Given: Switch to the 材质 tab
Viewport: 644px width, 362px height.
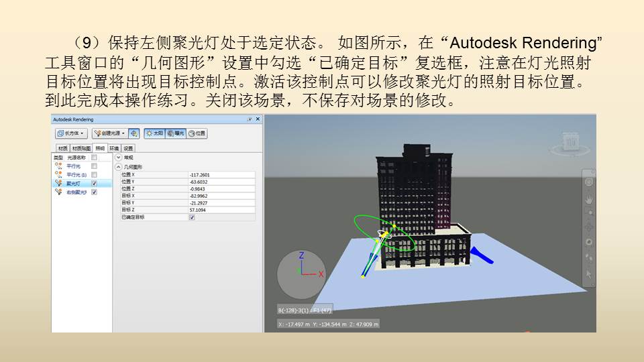Looking at the screenshot, I should coord(62,148).
